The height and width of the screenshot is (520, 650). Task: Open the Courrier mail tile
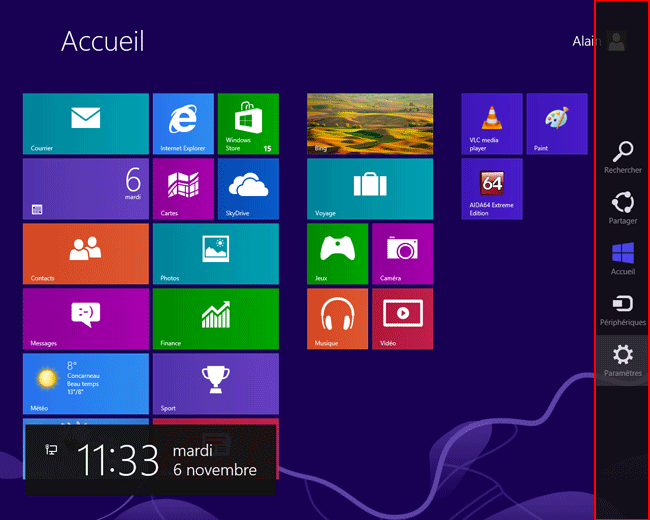click(85, 124)
